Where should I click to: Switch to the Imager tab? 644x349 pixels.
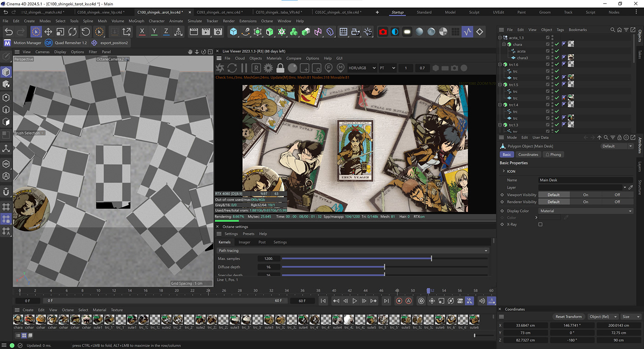click(x=244, y=242)
